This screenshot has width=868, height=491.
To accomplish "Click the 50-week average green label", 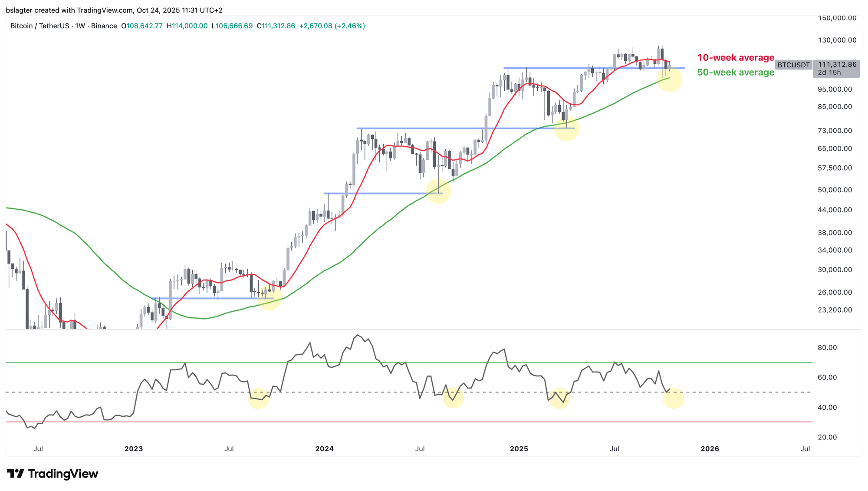I will 736,72.
